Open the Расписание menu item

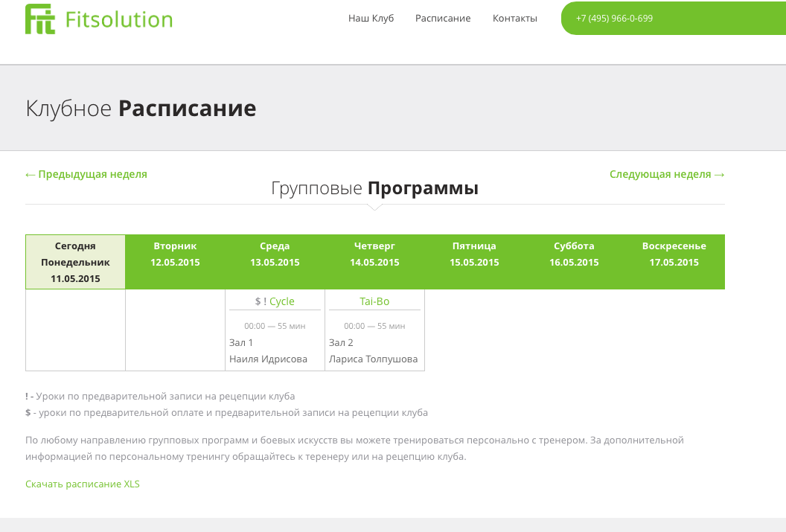coord(443,19)
